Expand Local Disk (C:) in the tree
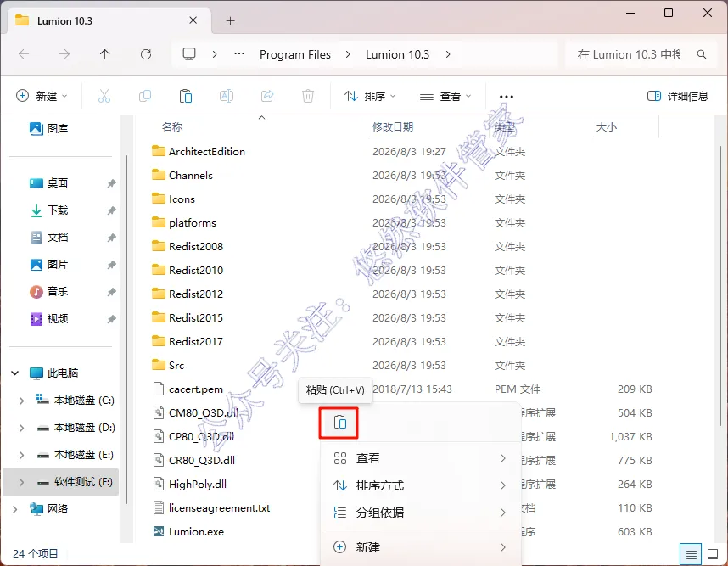This screenshot has width=728, height=566. pyautogui.click(x=21, y=401)
